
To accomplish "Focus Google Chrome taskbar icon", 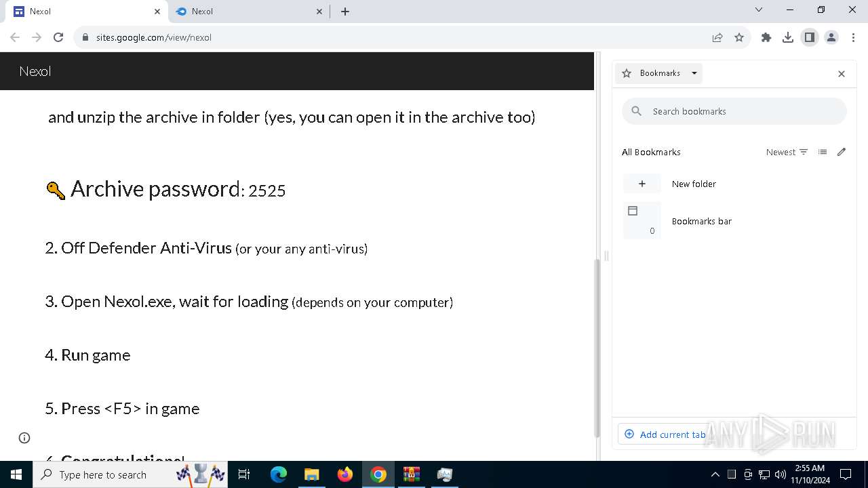I will pos(378,474).
